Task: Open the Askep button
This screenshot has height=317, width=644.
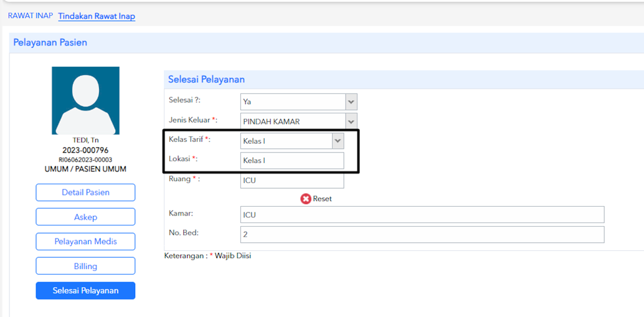Action: (85, 217)
